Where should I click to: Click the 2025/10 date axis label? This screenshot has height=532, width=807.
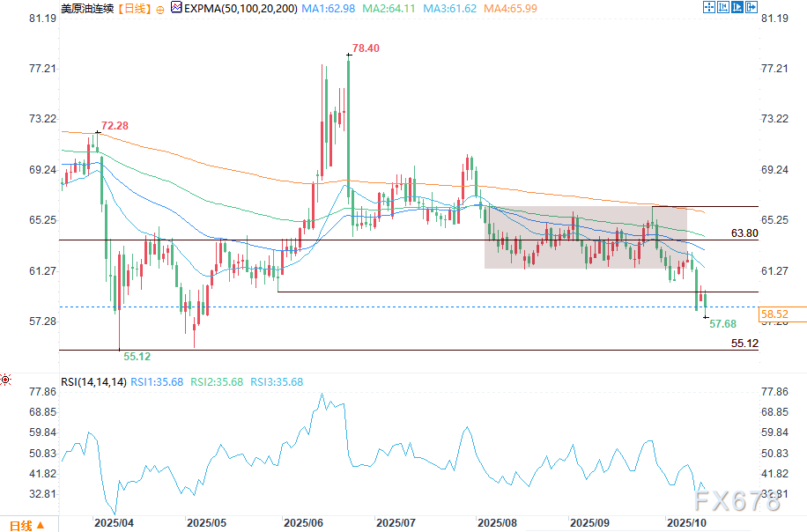[686, 522]
